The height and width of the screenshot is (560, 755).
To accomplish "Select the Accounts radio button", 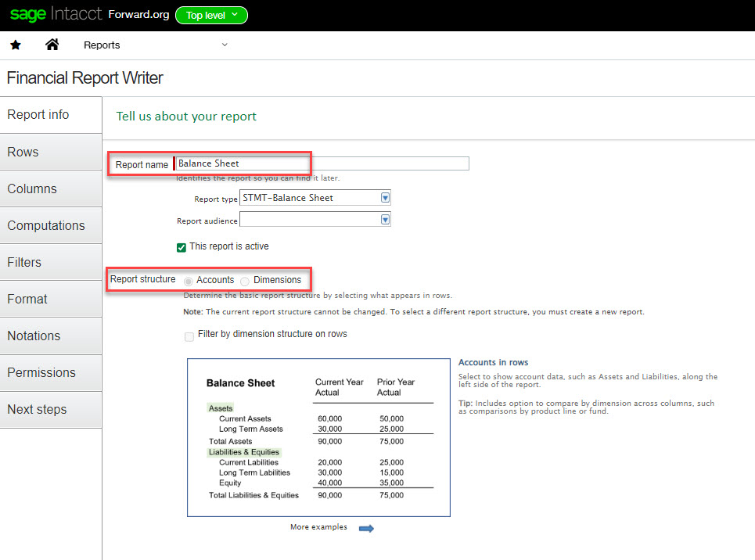I will pos(189,280).
